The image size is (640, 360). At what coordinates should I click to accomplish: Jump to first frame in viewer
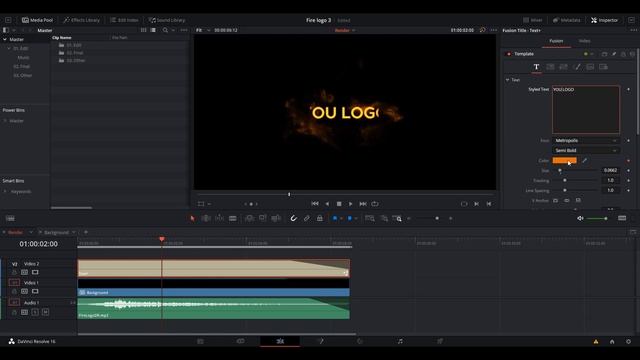(315, 204)
